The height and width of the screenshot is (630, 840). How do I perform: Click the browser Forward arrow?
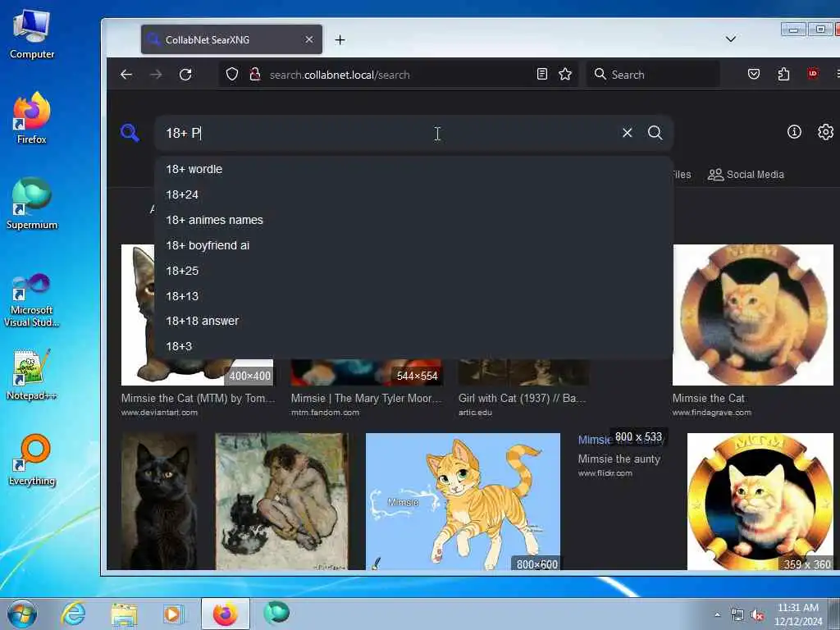pyautogui.click(x=156, y=75)
